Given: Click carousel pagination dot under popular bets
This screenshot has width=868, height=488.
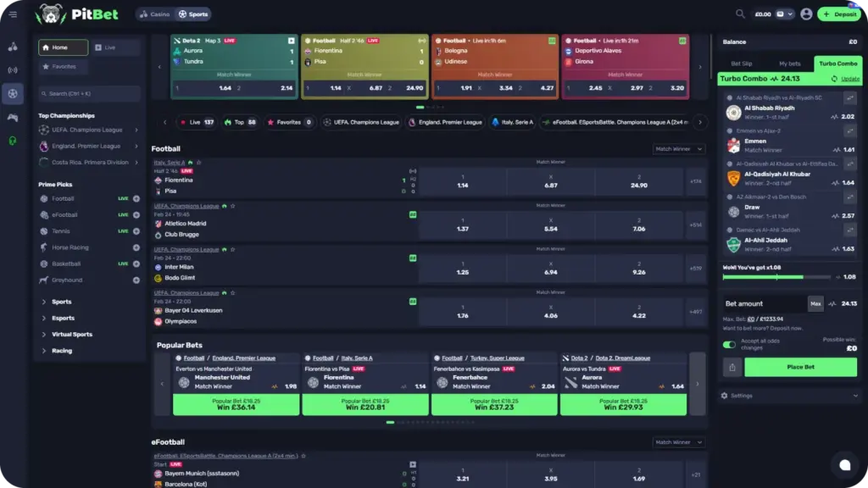Looking at the screenshot, I should 390,423.
